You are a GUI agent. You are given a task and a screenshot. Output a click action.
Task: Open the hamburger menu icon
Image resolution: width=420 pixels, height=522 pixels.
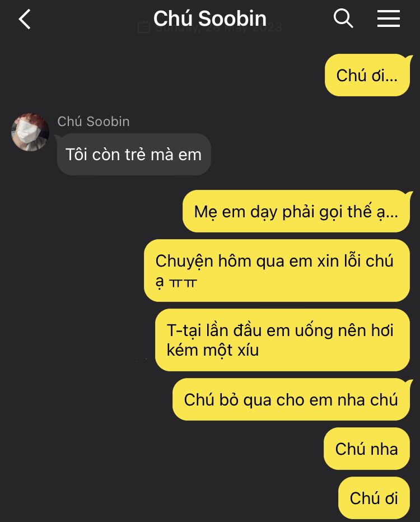click(x=389, y=18)
